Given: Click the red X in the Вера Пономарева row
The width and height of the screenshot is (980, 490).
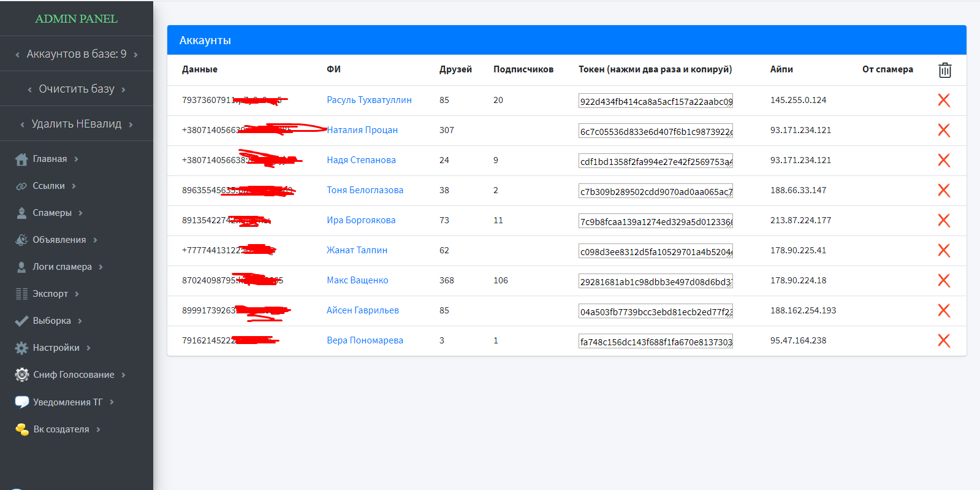Looking at the screenshot, I should 944,340.
